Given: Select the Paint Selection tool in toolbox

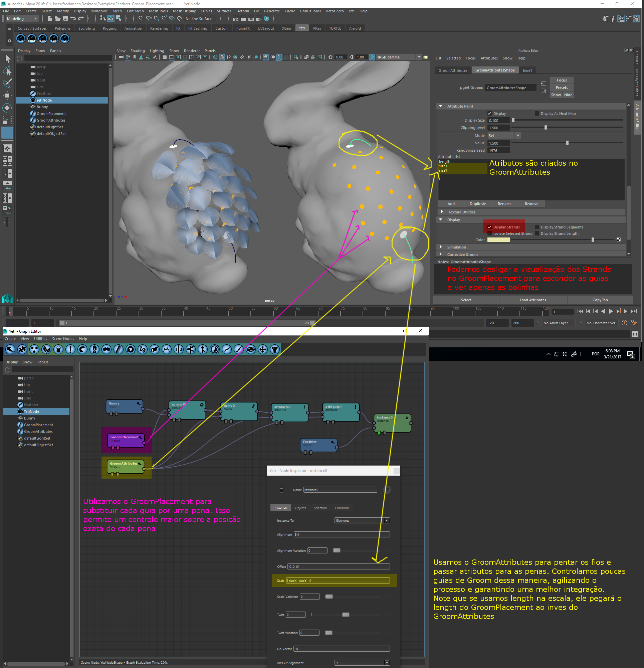Looking at the screenshot, I should click(x=7, y=83).
